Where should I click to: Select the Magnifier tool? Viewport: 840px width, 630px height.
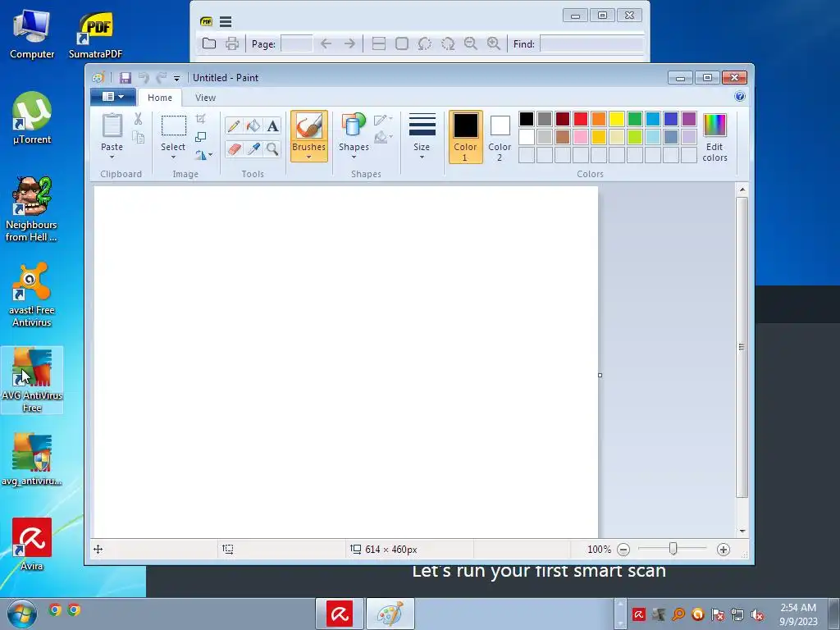pyautogui.click(x=272, y=149)
